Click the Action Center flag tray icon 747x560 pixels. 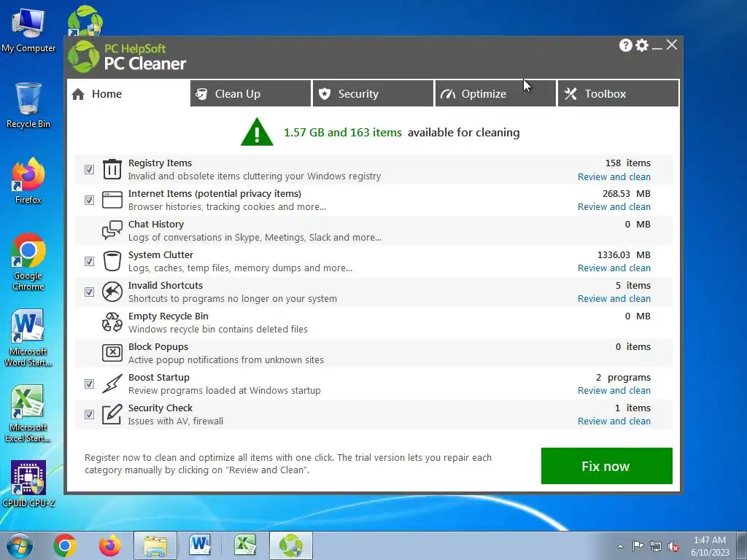[638, 546]
